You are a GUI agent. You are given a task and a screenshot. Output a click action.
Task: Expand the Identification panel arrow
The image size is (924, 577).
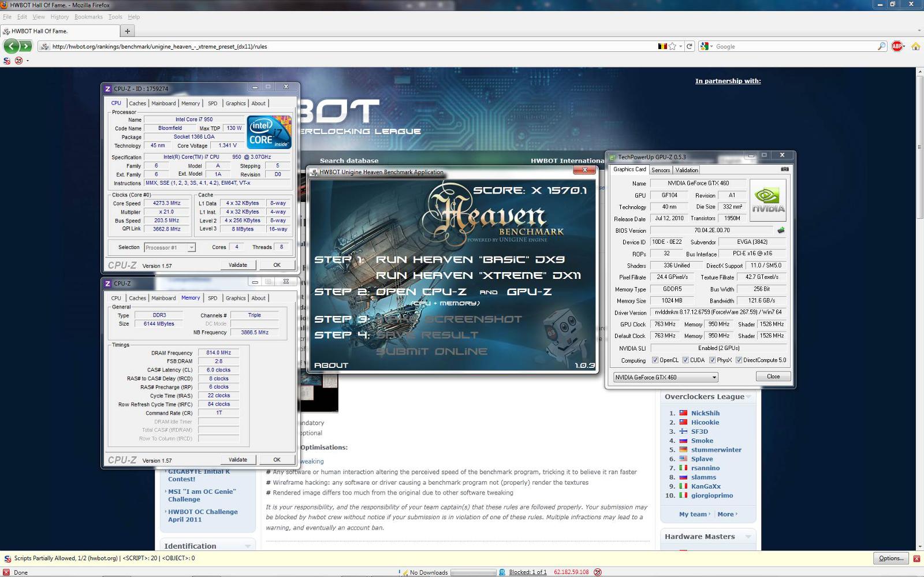(248, 546)
